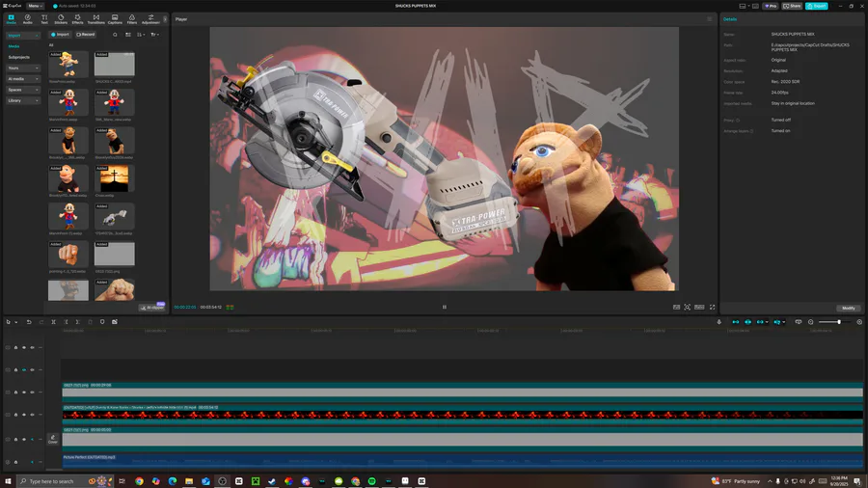Open the Menu dropdown beside CapCut logo
Viewport: 868px width, 488px height.
(x=35, y=6)
